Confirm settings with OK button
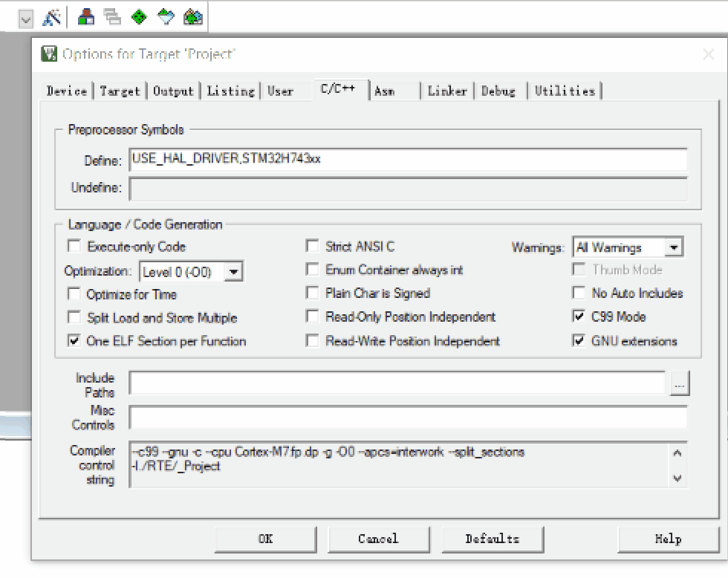The width and height of the screenshot is (728, 578). point(266,539)
